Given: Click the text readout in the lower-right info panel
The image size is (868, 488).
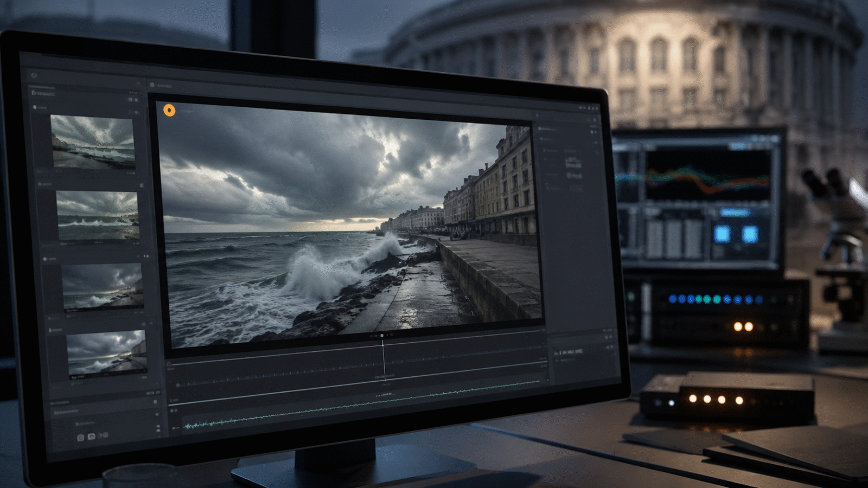Looking at the screenshot, I should click(569, 352).
